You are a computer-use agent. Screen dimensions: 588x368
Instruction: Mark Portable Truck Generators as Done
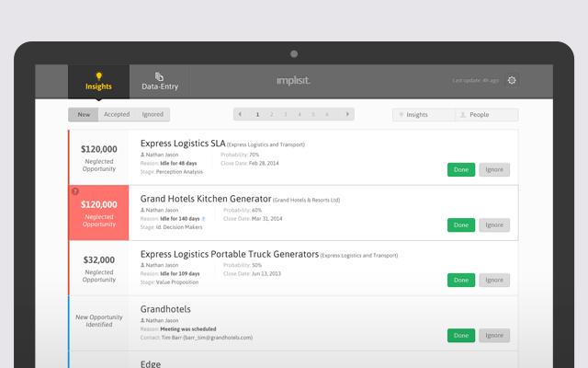(461, 280)
